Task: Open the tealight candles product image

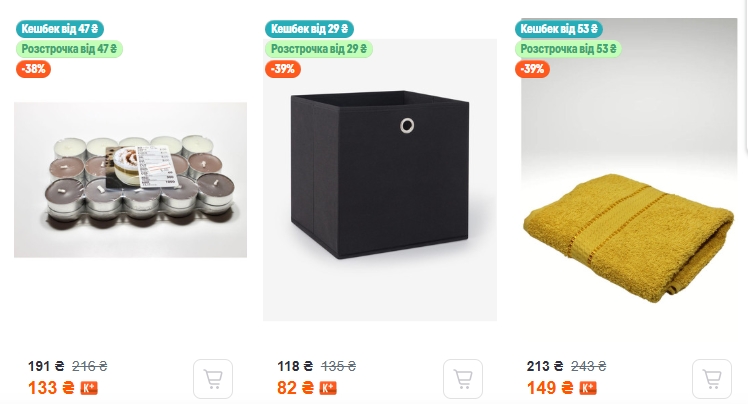Action: (x=130, y=180)
